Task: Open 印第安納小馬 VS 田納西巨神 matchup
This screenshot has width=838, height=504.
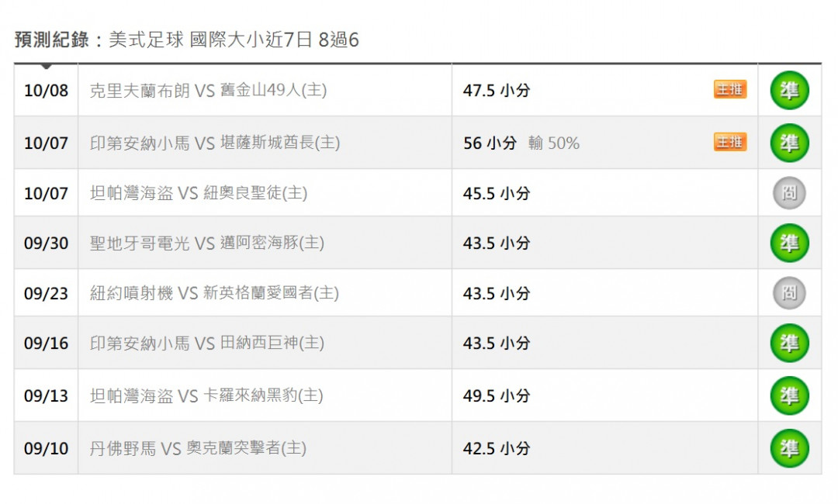Action: (x=207, y=343)
